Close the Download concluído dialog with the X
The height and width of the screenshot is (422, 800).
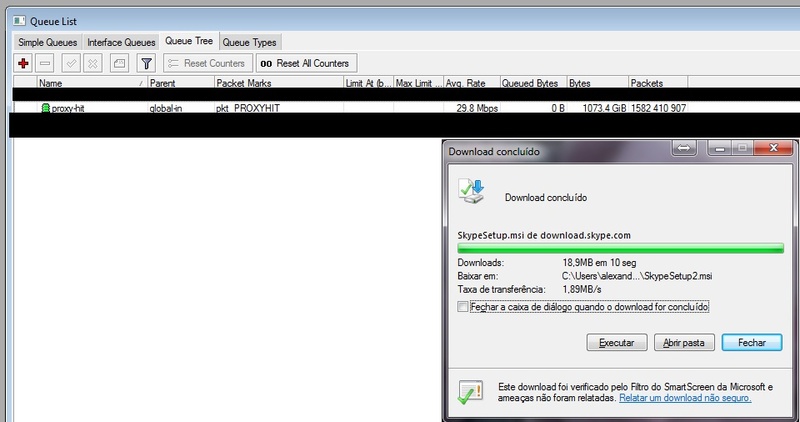(x=773, y=148)
